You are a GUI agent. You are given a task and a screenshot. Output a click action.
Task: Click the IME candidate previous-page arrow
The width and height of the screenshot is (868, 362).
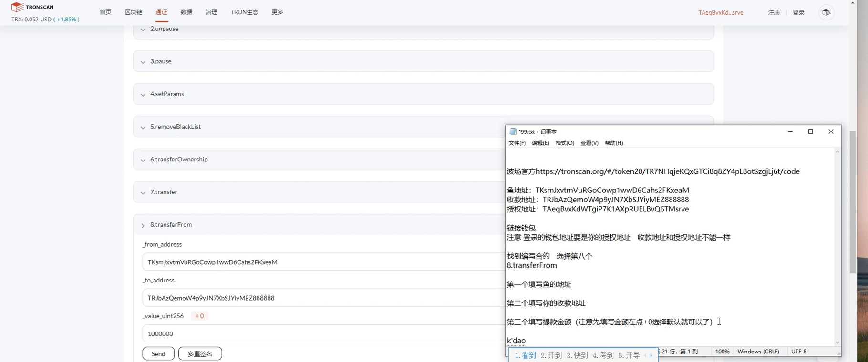pos(645,355)
